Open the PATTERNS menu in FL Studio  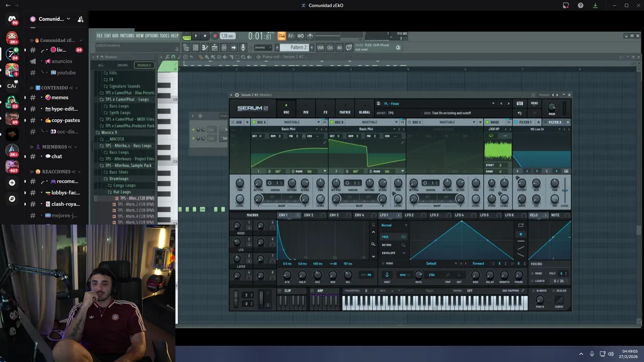point(127,36)
